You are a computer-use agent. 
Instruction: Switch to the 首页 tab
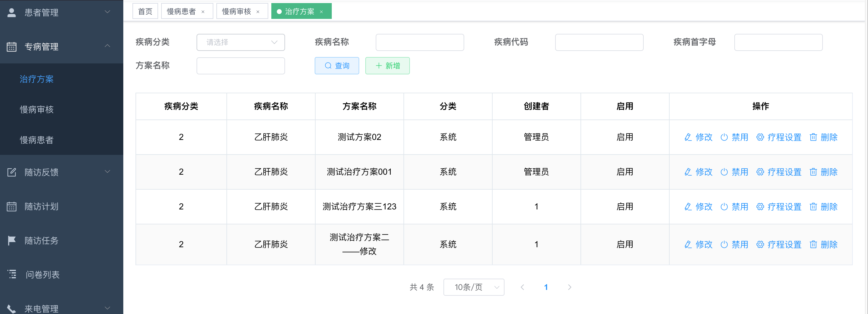(145, 12)
